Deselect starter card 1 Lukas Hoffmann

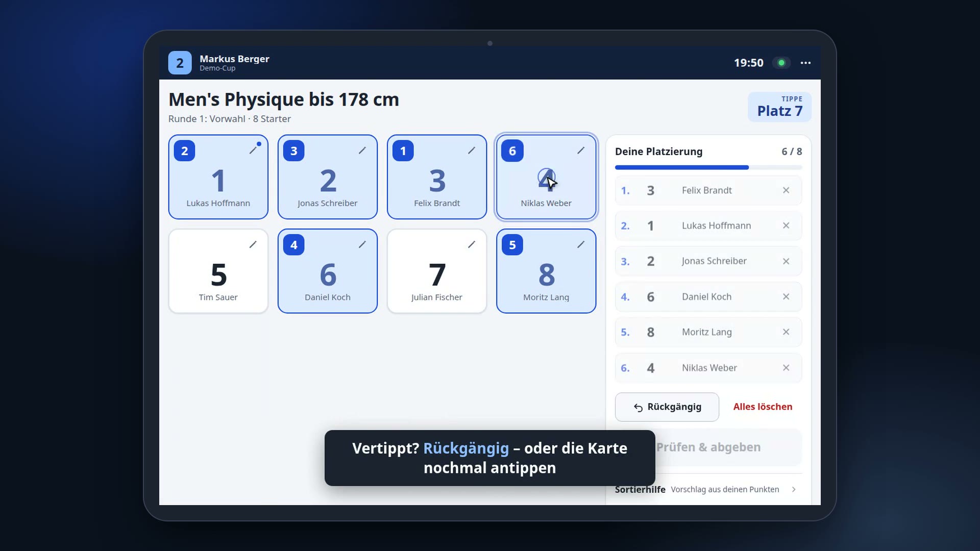click(x=218, y=177)
